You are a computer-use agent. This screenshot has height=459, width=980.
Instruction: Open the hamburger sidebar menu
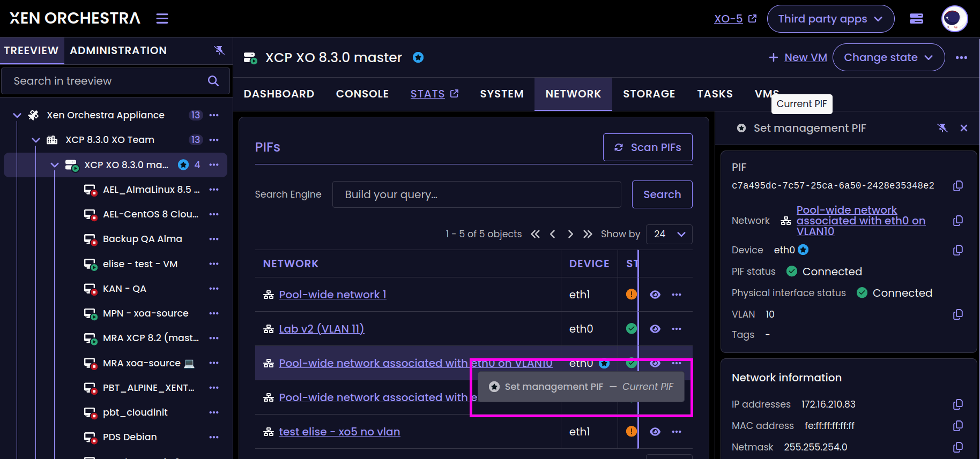point(162,19)
